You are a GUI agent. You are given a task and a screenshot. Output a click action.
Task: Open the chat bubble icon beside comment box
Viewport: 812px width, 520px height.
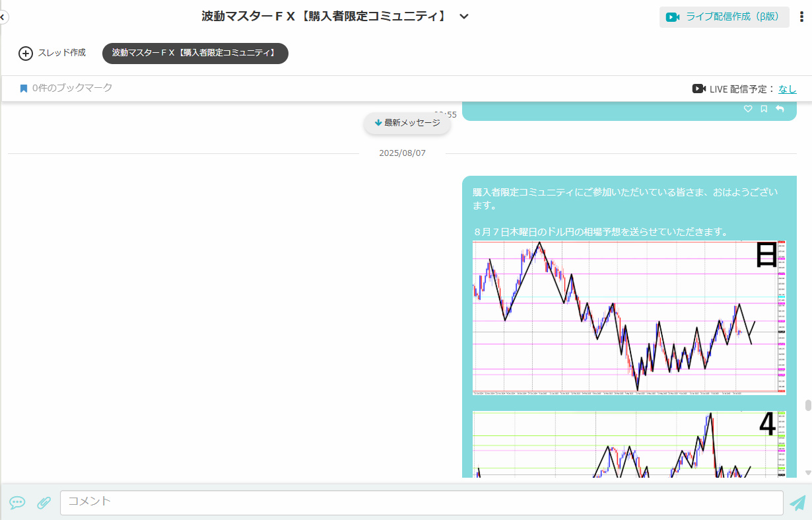pyautogui.click(x=17, y=503)
